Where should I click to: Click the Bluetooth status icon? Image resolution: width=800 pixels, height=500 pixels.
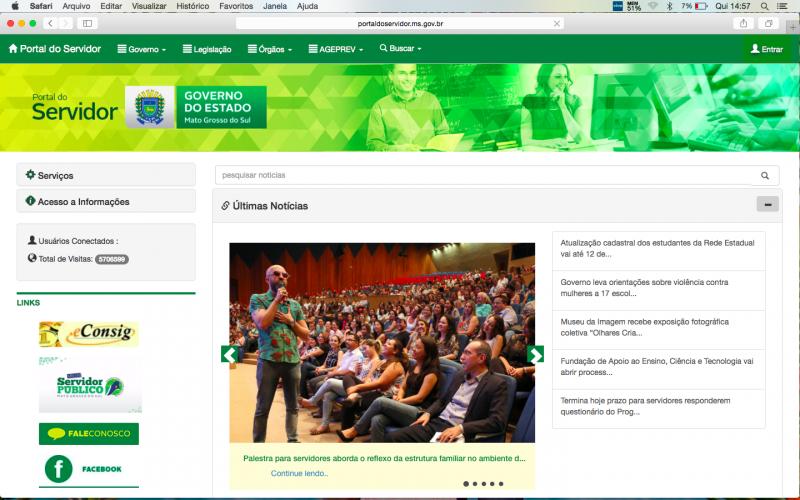pos(669,6)
